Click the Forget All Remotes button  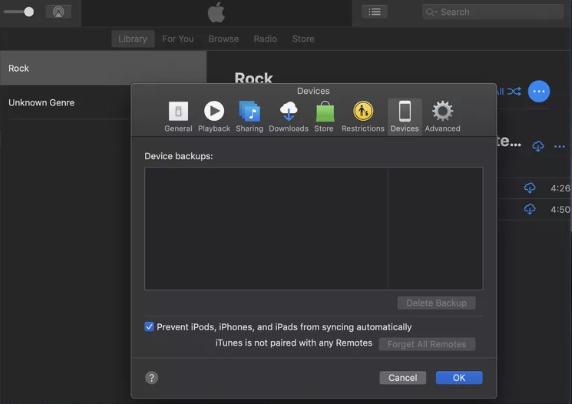pyautogui.click(x=427, y=344)
